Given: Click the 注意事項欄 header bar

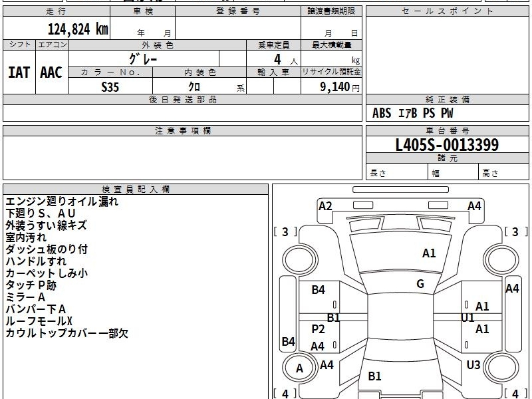Looking at the screenshot, I should (x=182, y=130).
